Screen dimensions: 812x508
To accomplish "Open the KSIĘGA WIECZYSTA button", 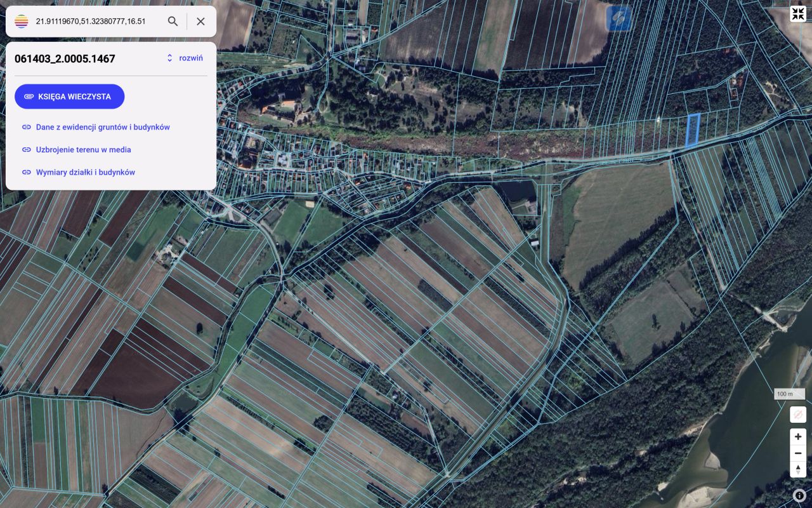I will coord(70,97).
